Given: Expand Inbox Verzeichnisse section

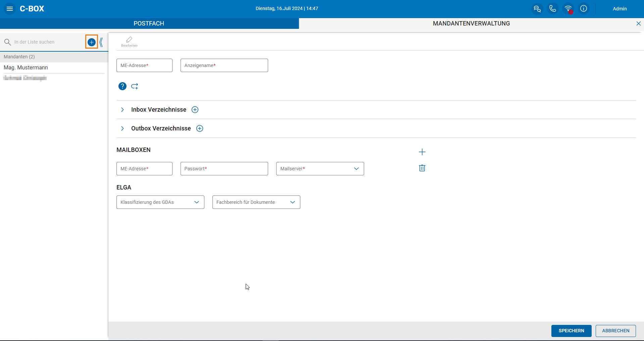Looking at the screenshot, I should 122,110.
